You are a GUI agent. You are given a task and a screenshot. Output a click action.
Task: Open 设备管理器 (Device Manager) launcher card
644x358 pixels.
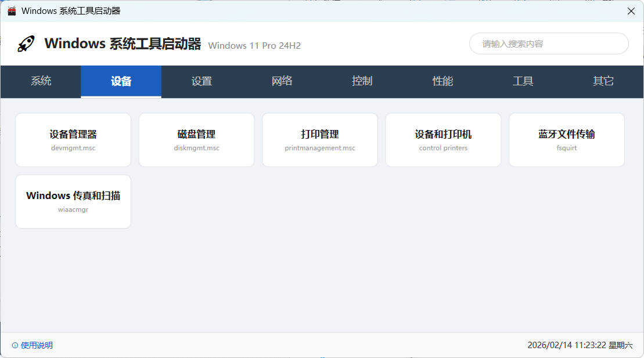[73, 139]
